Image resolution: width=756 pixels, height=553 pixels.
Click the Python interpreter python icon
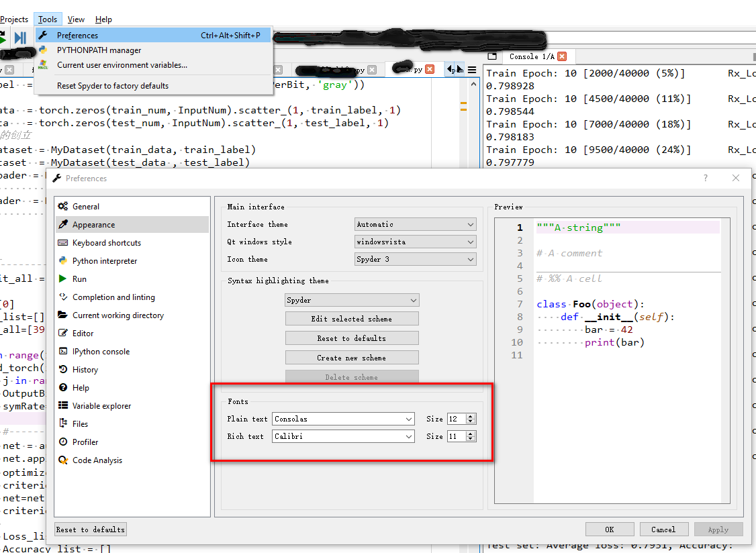[62, 260]
